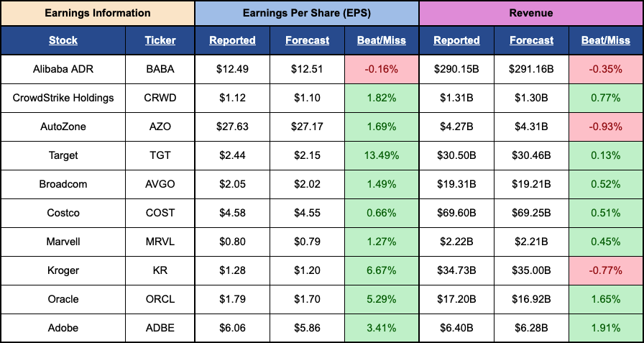The width and height of the screenshot is (644, 343).
Task: Select the Earnings Per Share (EPS) group header
Action: (307, 13)
